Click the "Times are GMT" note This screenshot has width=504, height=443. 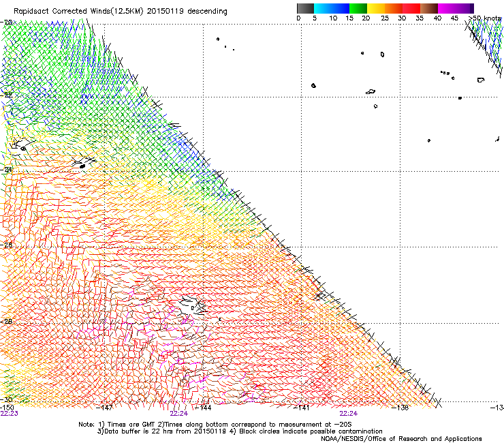pos(131,425)
